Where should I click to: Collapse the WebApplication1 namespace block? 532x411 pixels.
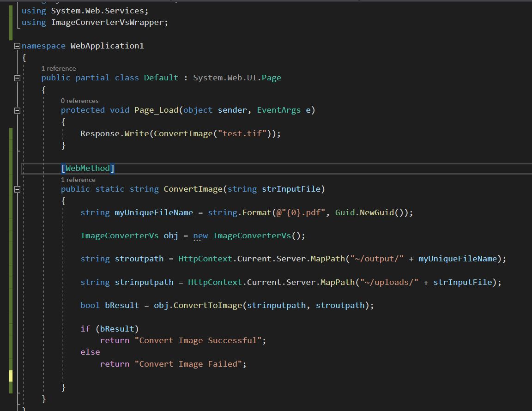[x=17, y=46]
